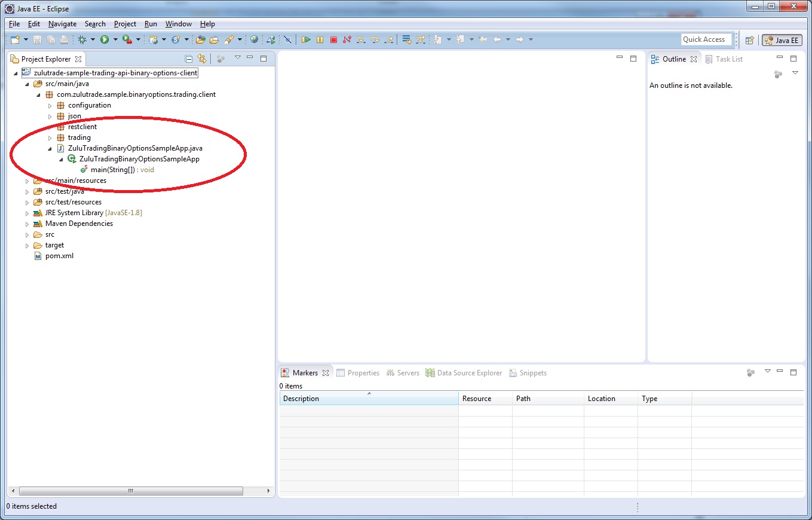Toggle the Skip All Breakpoints button

(287, 39)
